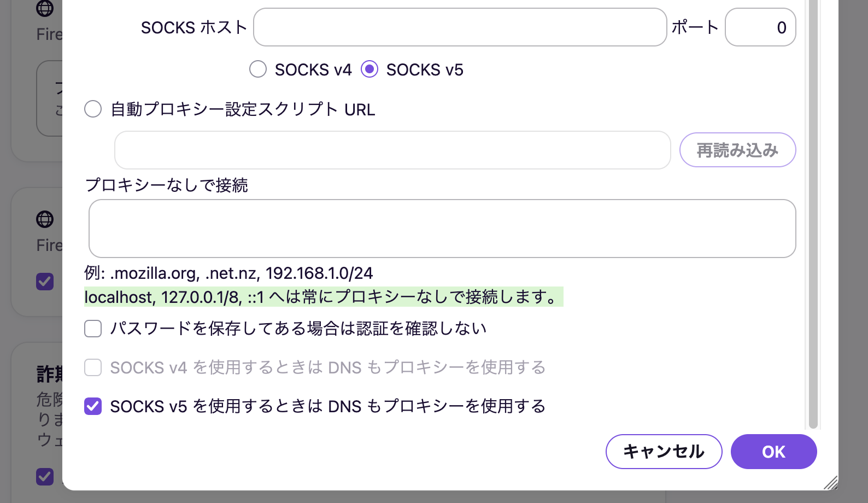Toggle SOCKS v4 DNS proxy checkbox
This screenshot has width=868, height=503.
(93, 367)
